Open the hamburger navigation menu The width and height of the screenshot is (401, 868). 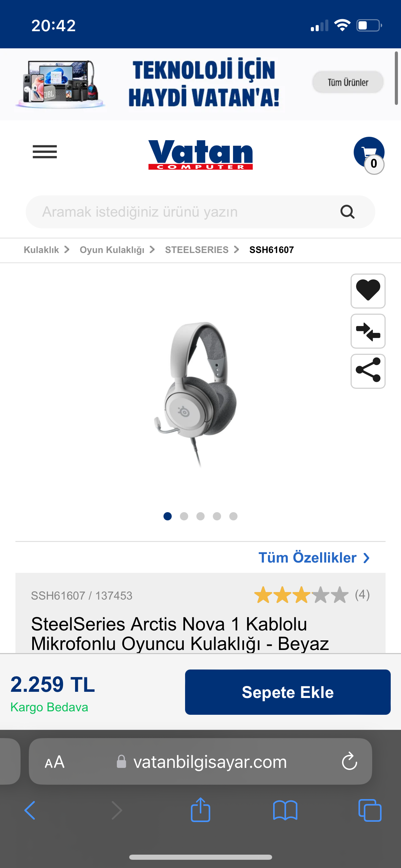(x=45, y=152)
